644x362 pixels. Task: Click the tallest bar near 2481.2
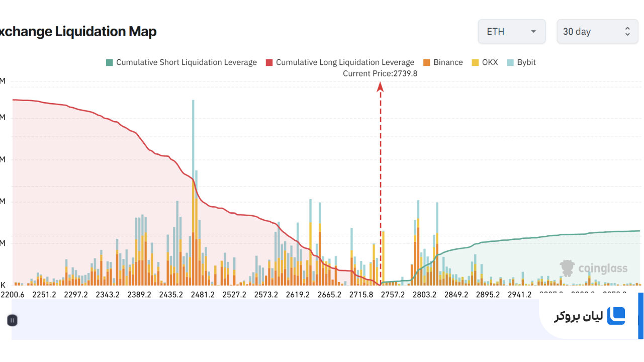tap(193, 193)
